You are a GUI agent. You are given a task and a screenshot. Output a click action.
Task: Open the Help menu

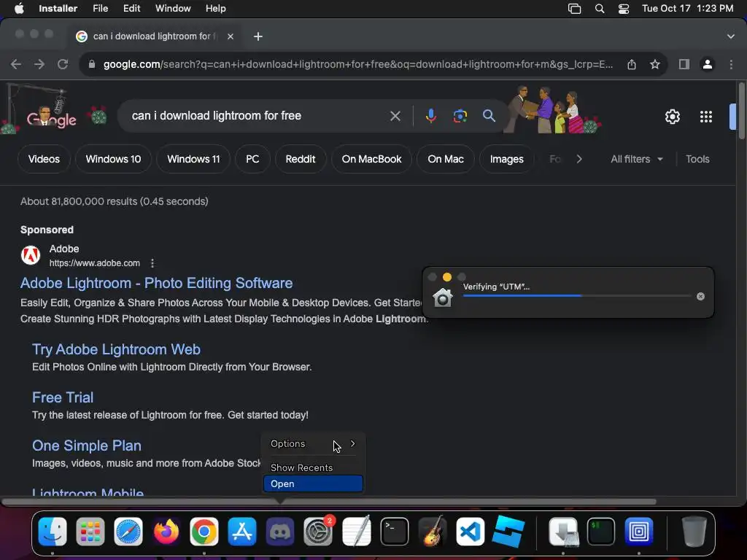pos(215,9)
